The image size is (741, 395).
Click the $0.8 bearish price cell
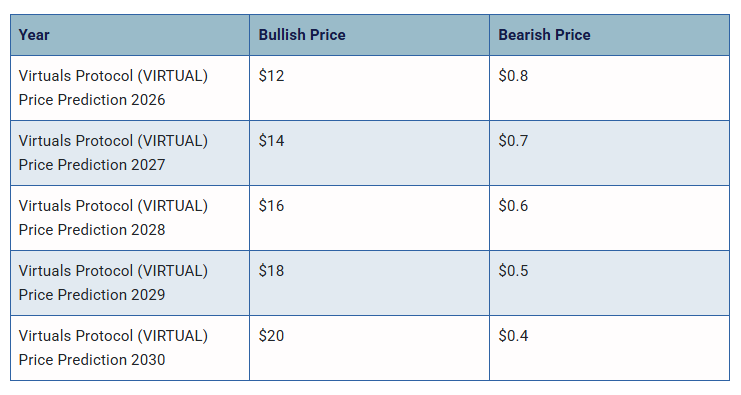pos(610,88)
